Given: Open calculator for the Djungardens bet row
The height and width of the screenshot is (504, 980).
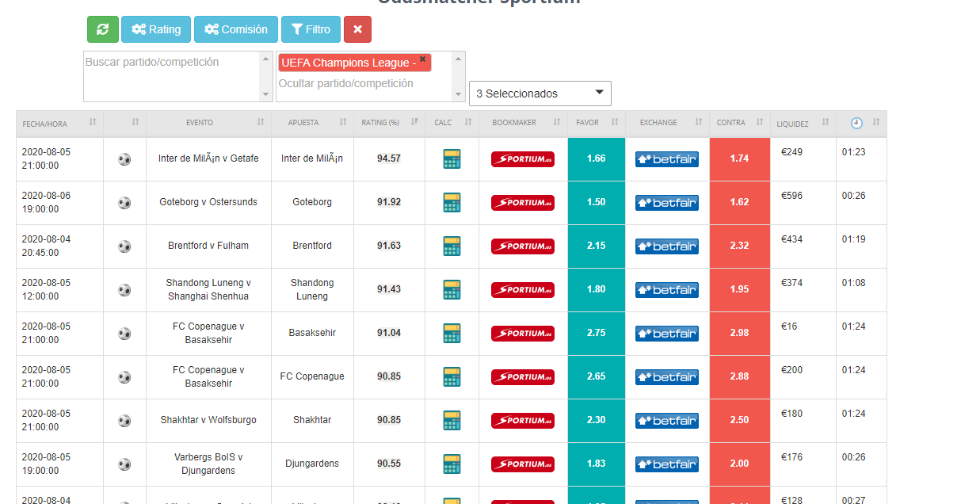Looking at the screenshot, I should point(452,464).
